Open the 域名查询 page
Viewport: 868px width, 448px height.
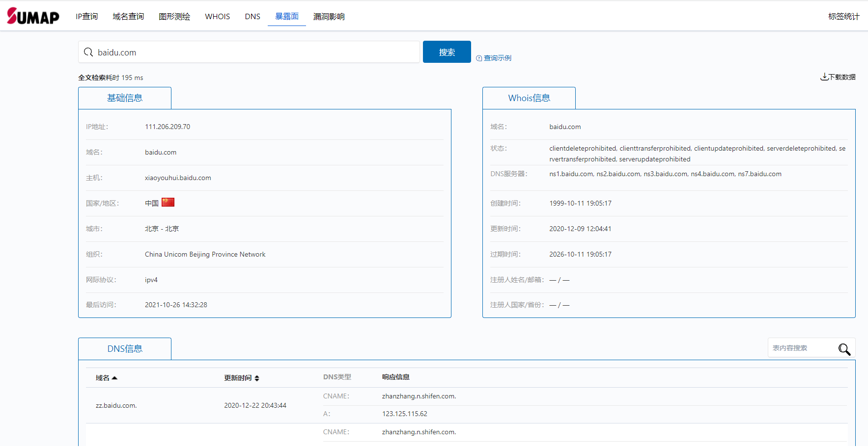(128, 16)
